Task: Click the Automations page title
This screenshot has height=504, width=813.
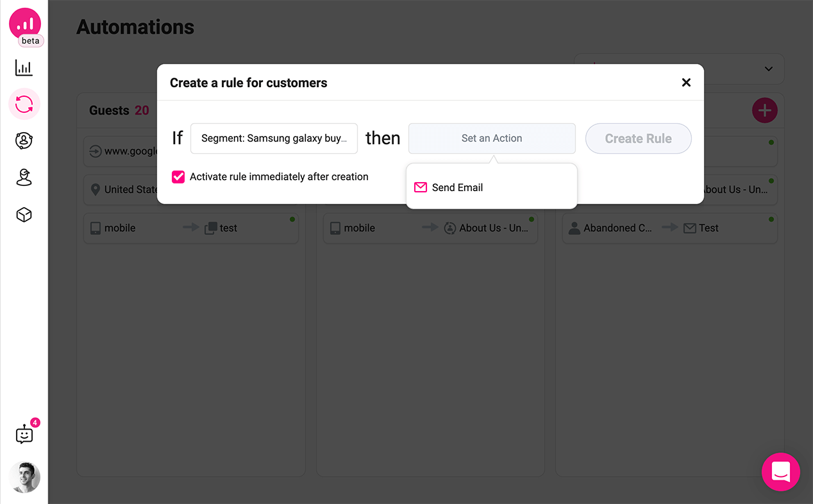Action: point(135,27)
